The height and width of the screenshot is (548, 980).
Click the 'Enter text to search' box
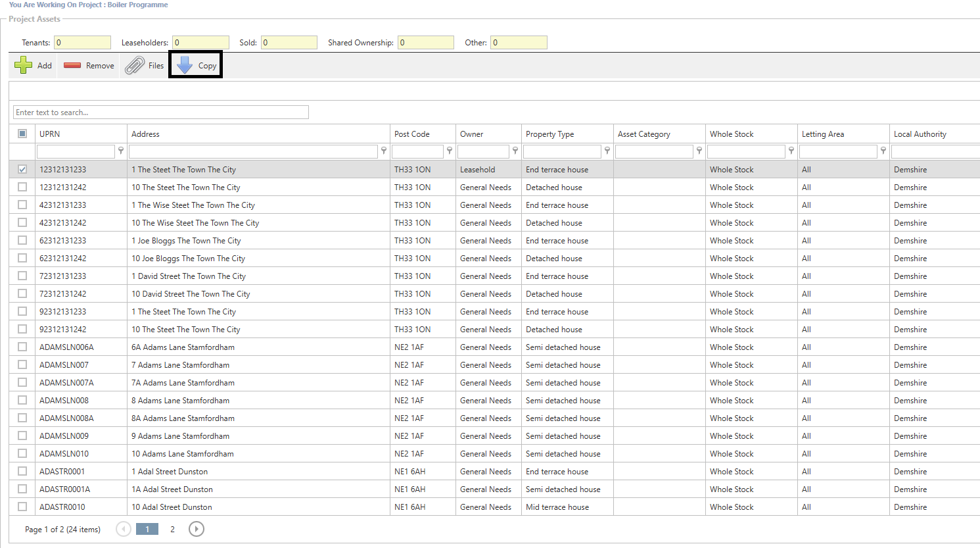coord(160,112)
